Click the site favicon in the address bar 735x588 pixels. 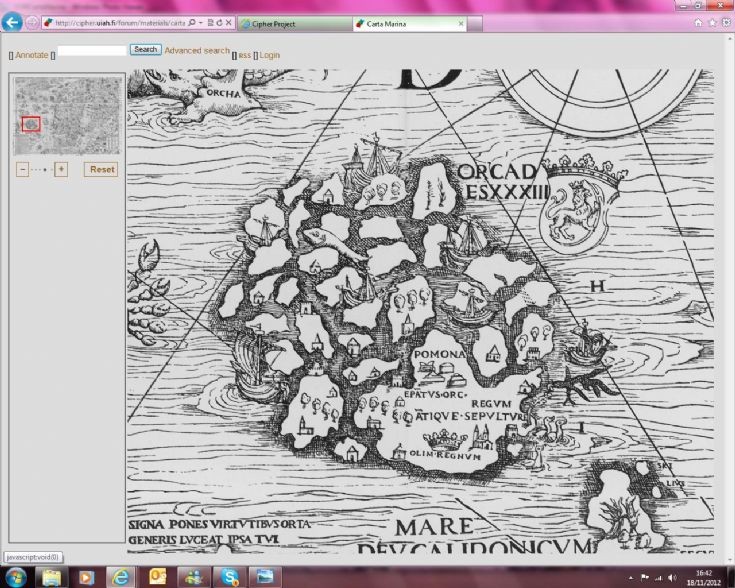(48, 23)
